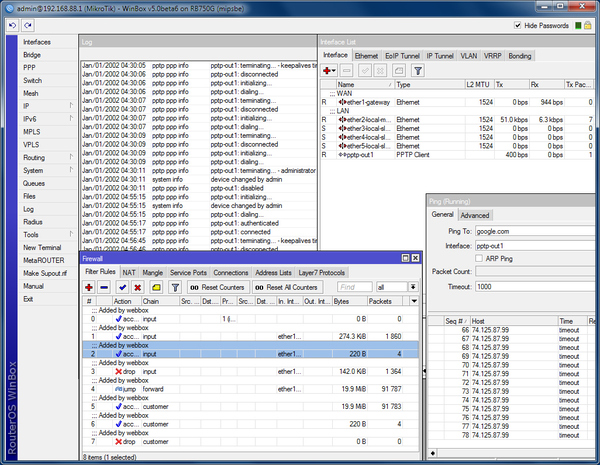Open New Terminal from the sidebar menu

42,247
